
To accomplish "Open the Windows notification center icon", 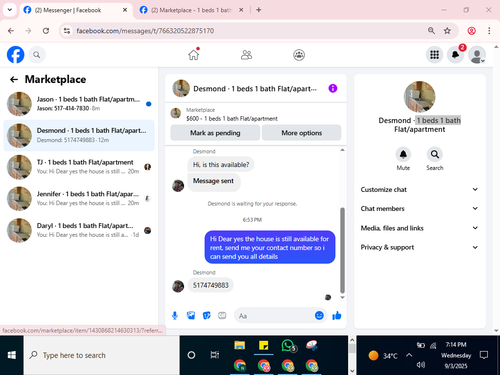I will click(484, 355).
